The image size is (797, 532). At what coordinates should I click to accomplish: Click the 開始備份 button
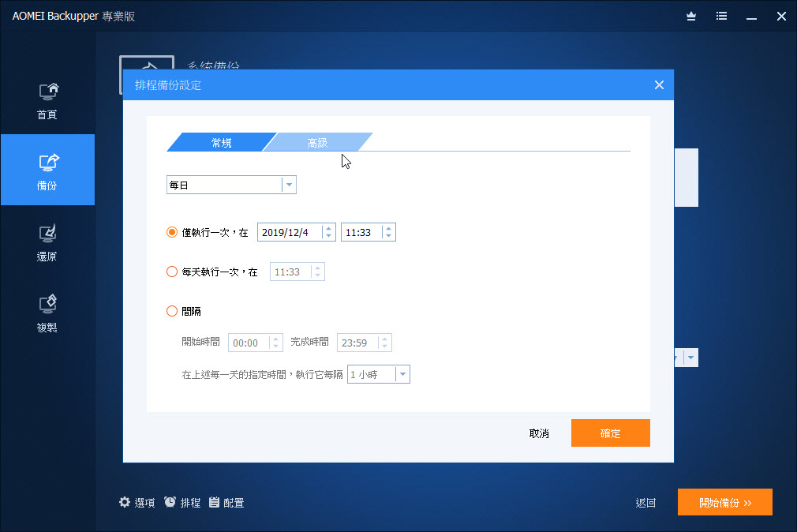725,502
